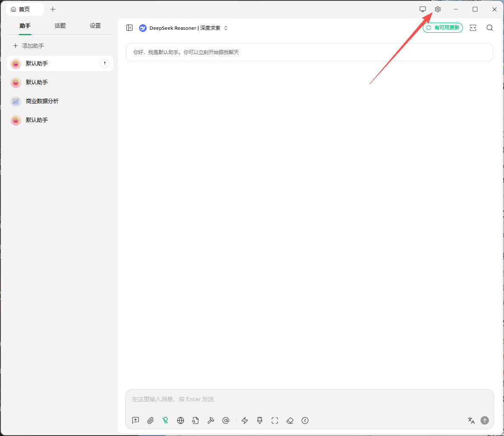Click the 添加助手 button
Screen dimensions: 504x436
(28, 46)
